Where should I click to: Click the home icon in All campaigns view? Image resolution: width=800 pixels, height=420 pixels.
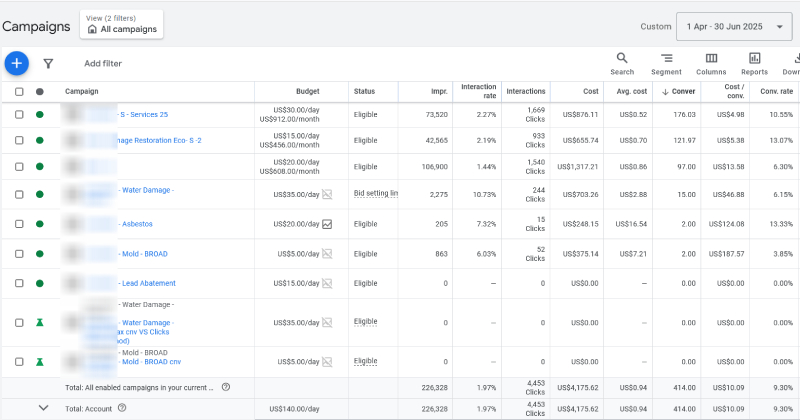click(x=92, y=29)
